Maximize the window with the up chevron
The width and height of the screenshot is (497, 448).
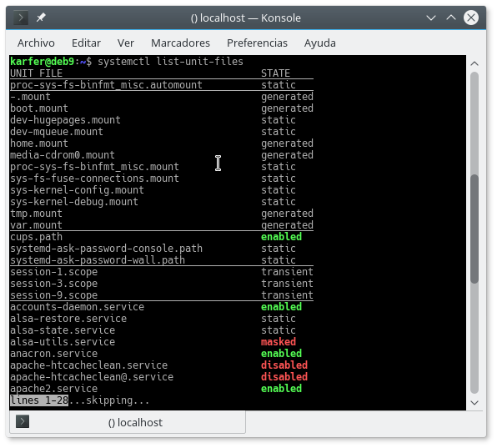(451, 18)
